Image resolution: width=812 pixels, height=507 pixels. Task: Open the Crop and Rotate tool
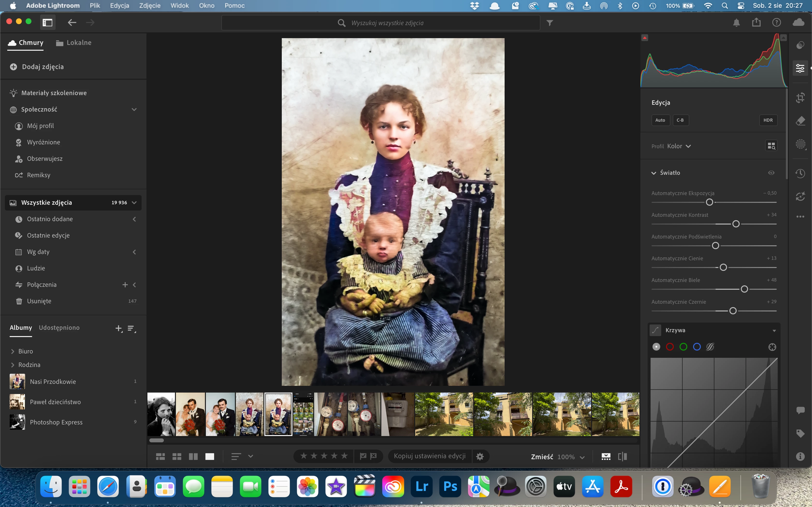click(x=800, y=98)
